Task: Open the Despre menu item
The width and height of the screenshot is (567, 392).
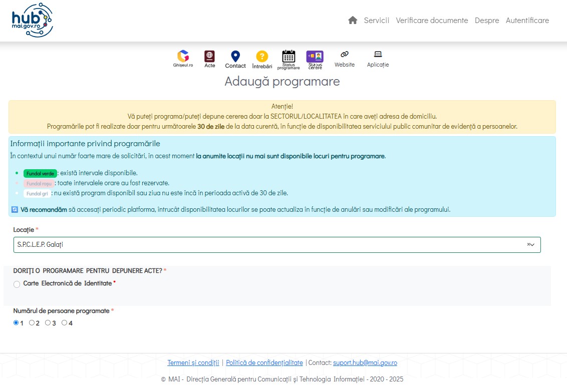Action: point(487,21)
